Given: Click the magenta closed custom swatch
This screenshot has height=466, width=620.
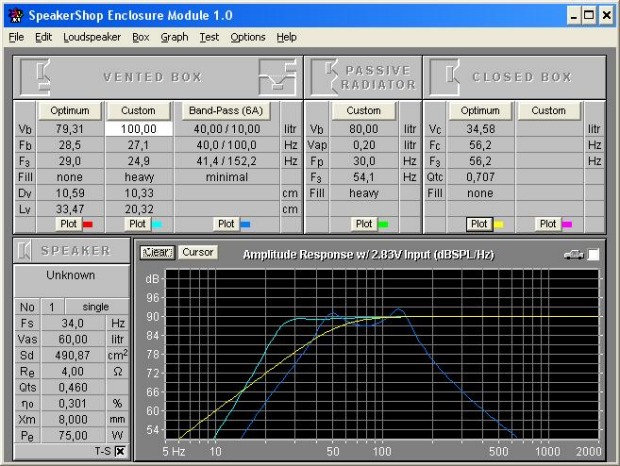Looking at the screenshot, I should 567,225.
